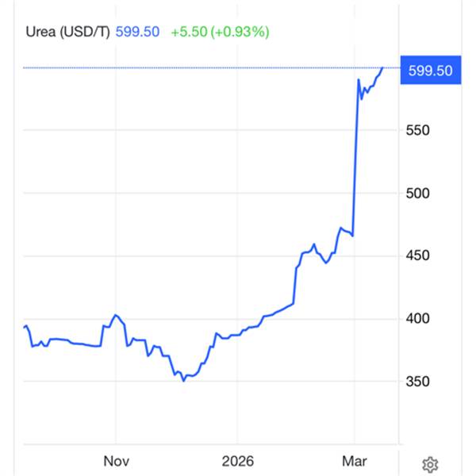
Task: Click the latest endpoint of the price line
Action: pyautogui.click(x=382, y=68)
